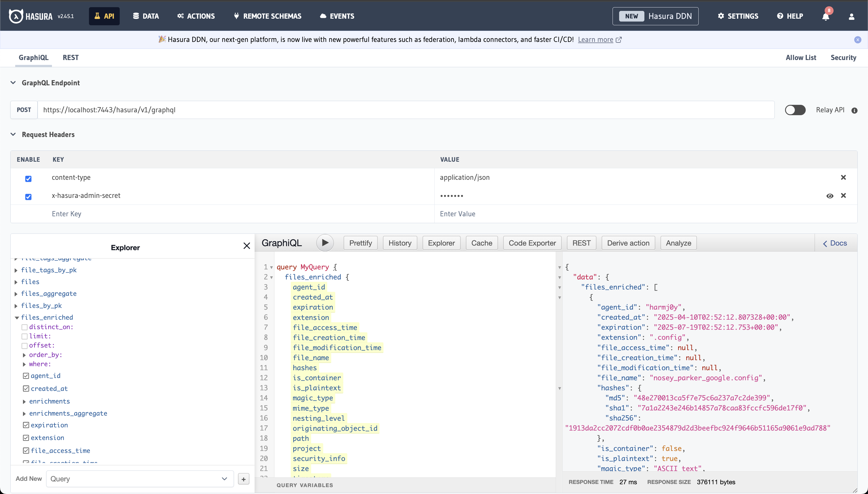This screenshot has height=494, width=868.
Task: Run the GraphiQL query with play button
Action: tap(325, 243)
